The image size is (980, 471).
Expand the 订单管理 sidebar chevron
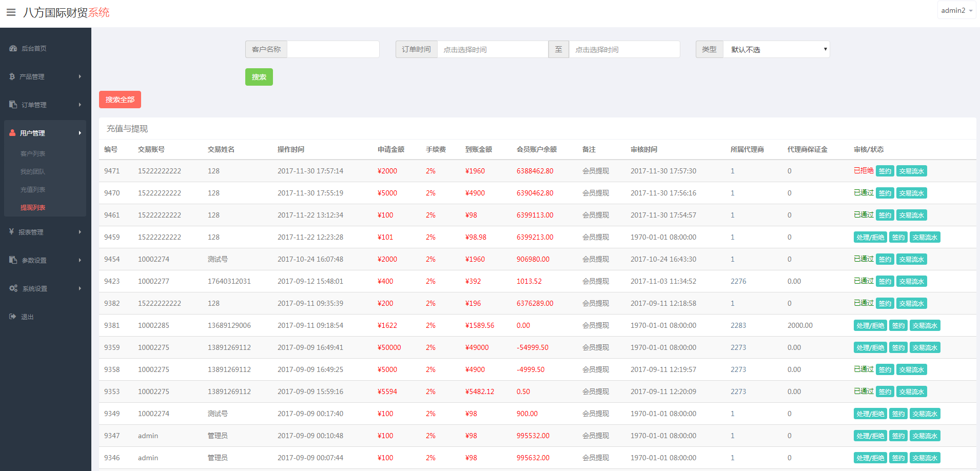pyautogui.click(x=80, y=105)
